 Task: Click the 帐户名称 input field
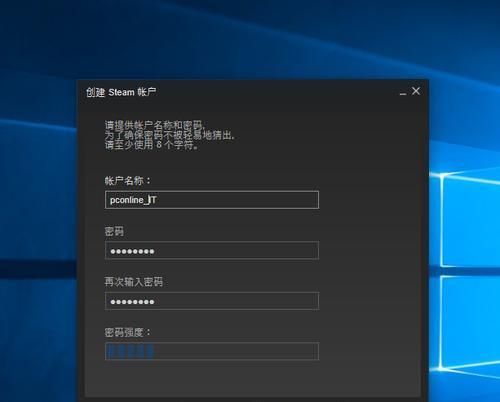212,200
